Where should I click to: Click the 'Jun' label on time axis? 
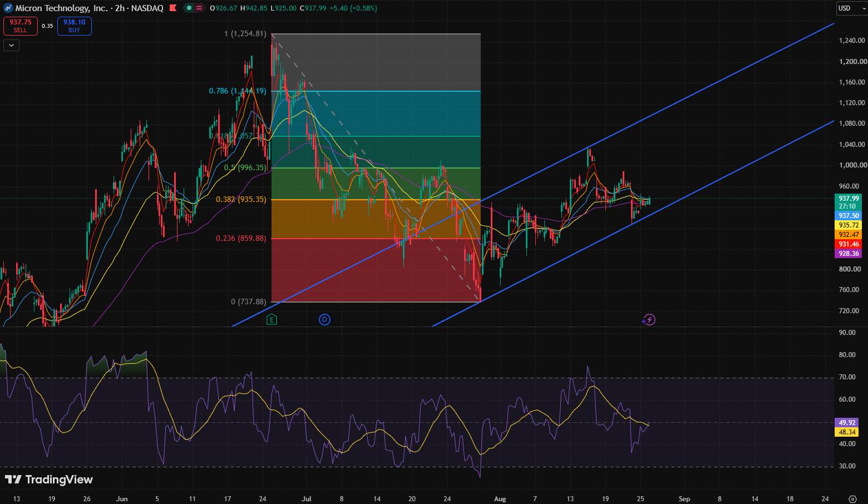click(x=122, y=499)
